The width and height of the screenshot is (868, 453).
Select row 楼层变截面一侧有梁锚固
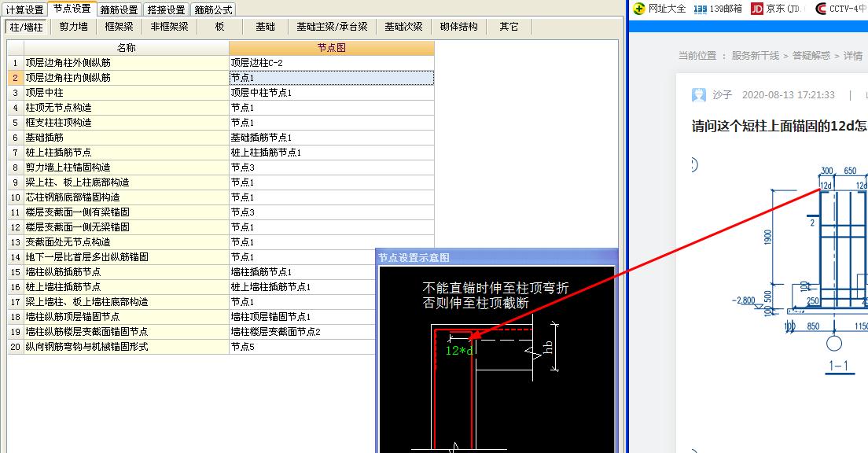click(127, 212)
